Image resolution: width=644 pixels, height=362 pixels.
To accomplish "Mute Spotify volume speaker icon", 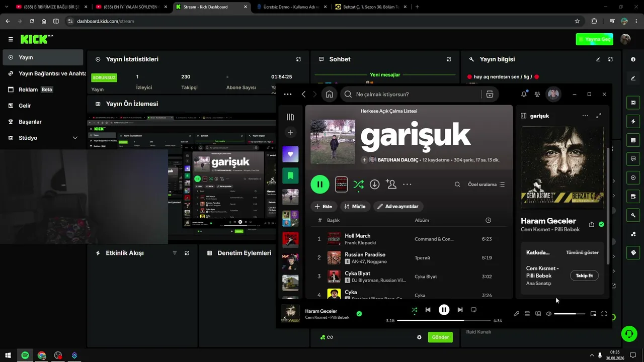I will pyautogui.click(x=549, y=314).
